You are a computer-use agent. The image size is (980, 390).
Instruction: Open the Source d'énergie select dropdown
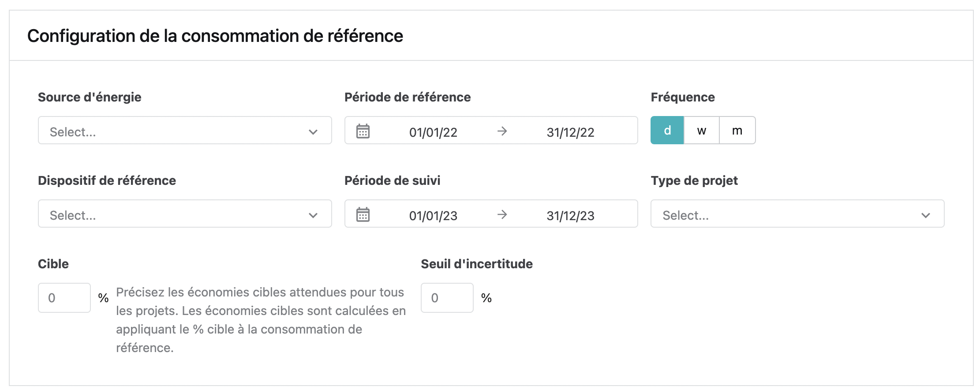coord(185,130)
